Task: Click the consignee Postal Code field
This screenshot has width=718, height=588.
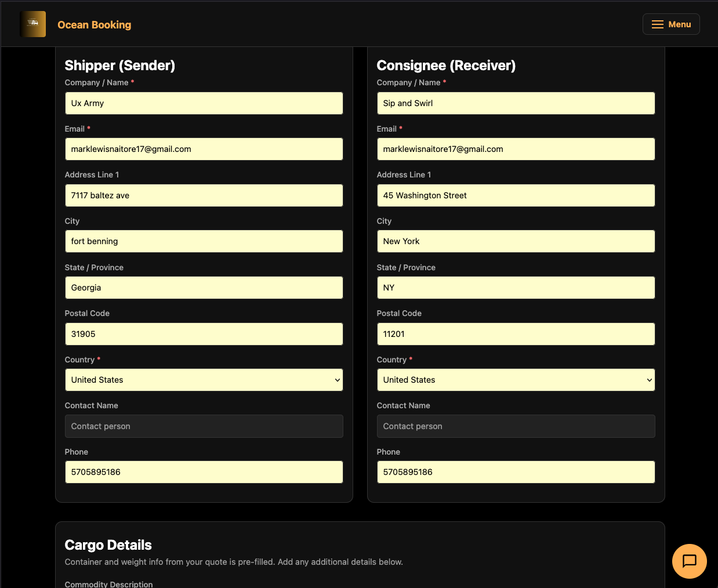Action: click(516, 333)
